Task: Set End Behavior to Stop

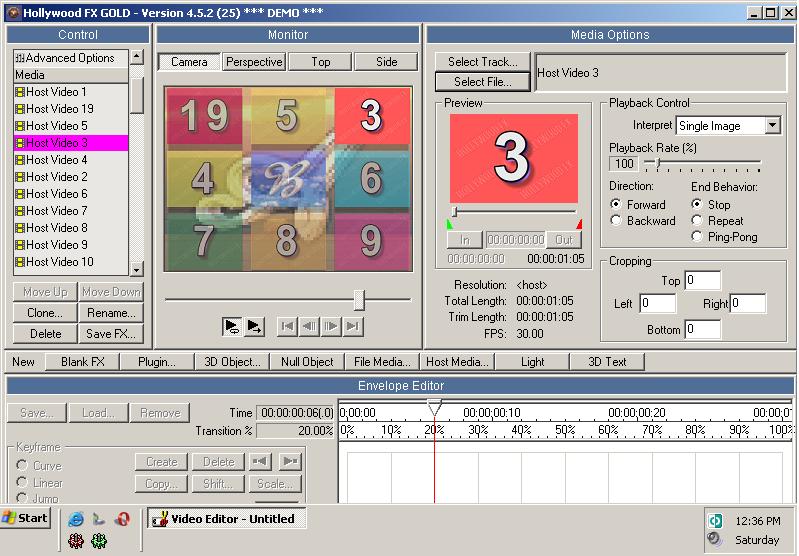Action: [697, 204]
